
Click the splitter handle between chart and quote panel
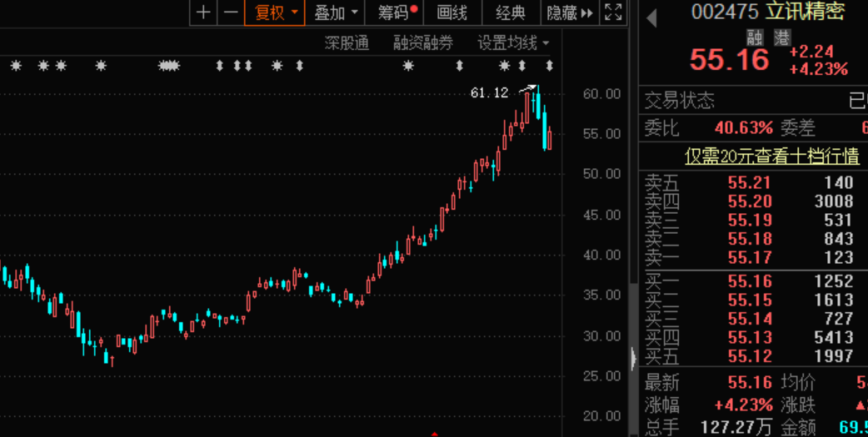click(x=634, y=358)
